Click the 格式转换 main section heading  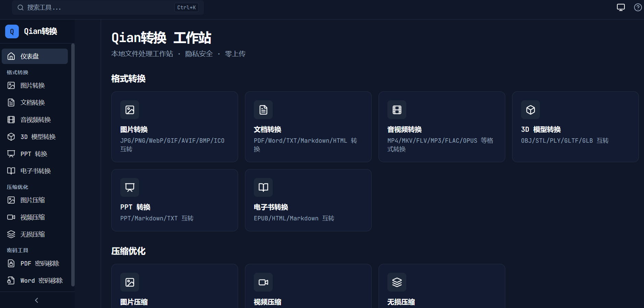(x=128, y=79)
